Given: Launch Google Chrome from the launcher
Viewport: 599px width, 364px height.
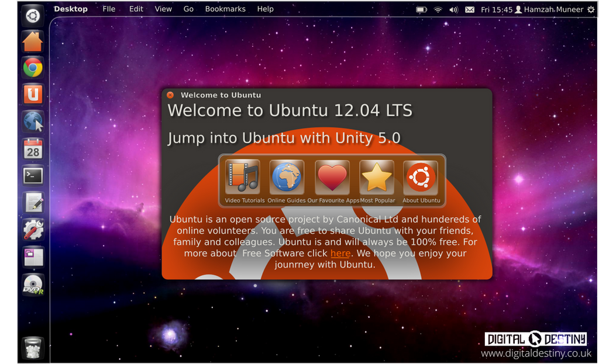Looking at the screenshot, I should (33, 68).
